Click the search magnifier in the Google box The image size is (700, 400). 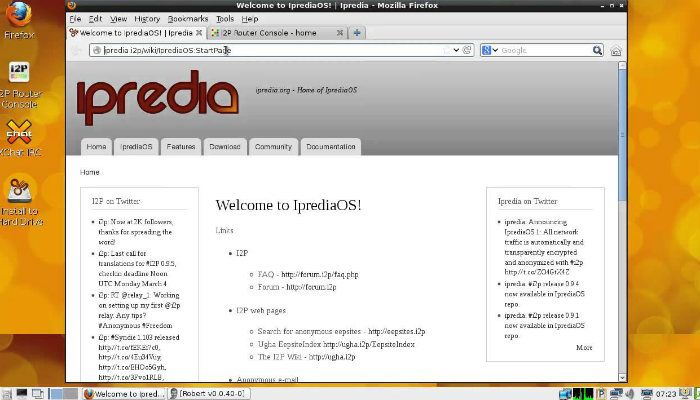click(x=597, y=50)
